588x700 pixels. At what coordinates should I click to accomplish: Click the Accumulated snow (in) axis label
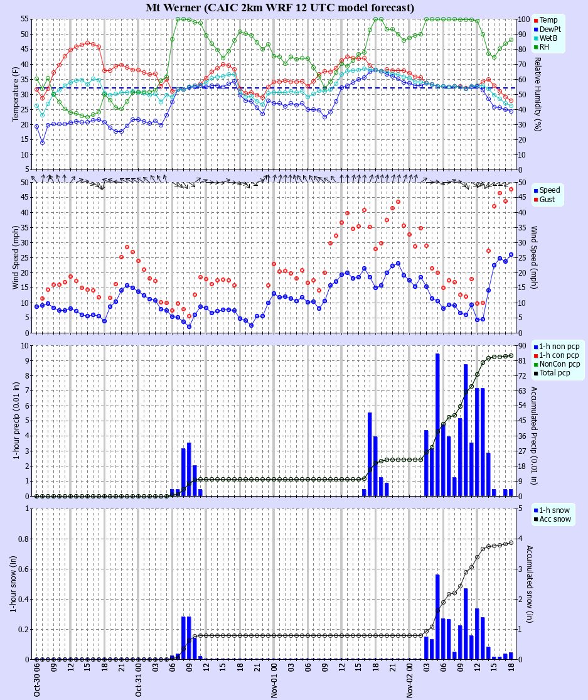click(530, 584)
